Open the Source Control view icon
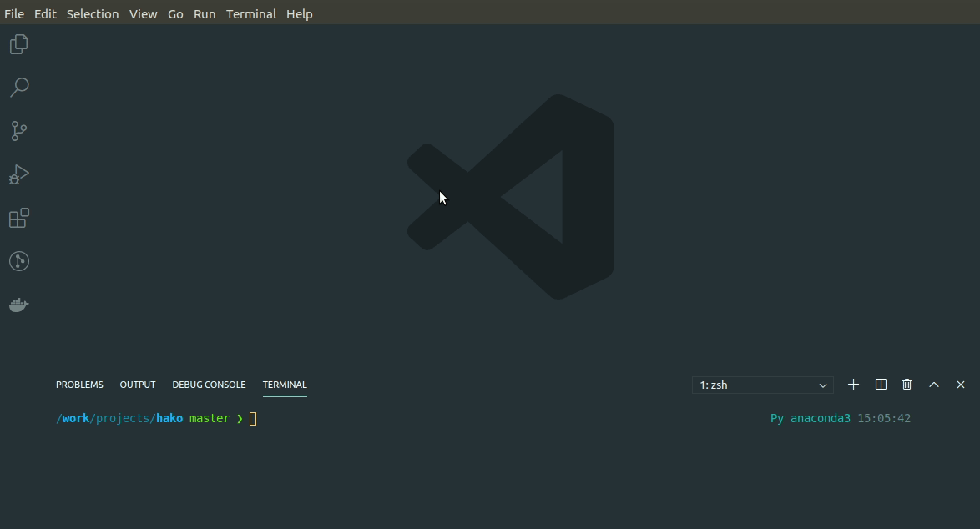980x529 pixels. (x=18, y=130)
